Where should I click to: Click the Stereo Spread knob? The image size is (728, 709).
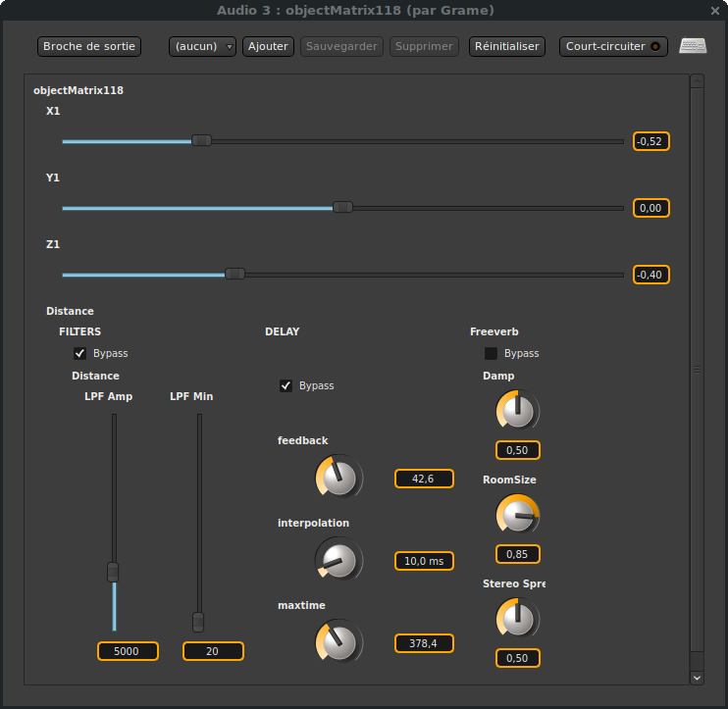pos(517,619)
